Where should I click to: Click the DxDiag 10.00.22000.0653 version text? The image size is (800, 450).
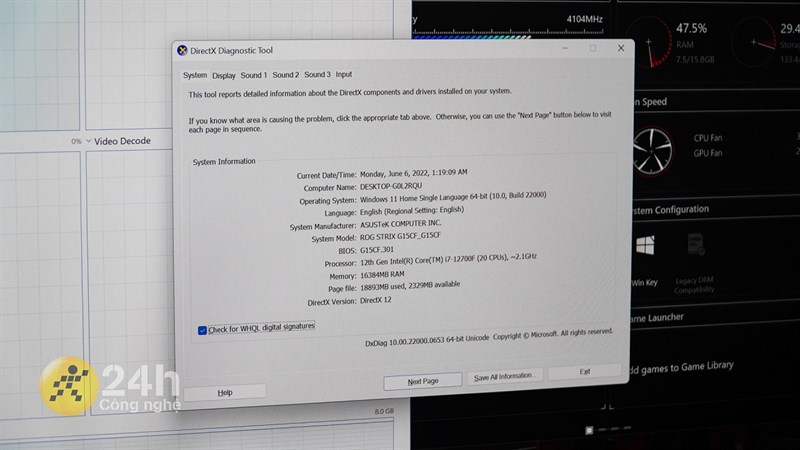pyautogui.click(x=427, y=341)
